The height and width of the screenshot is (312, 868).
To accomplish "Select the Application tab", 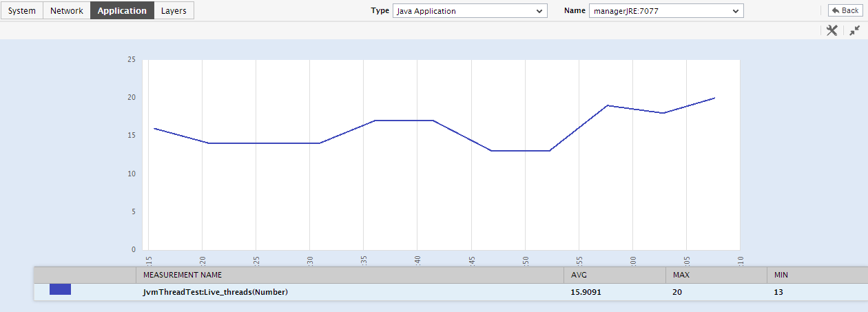I will pos(122,10).
